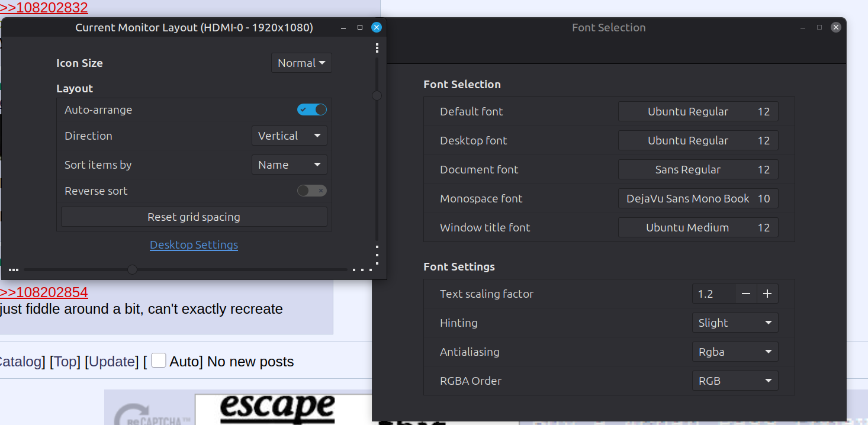Open the Icon Size dropdown set to Normal

301,63
